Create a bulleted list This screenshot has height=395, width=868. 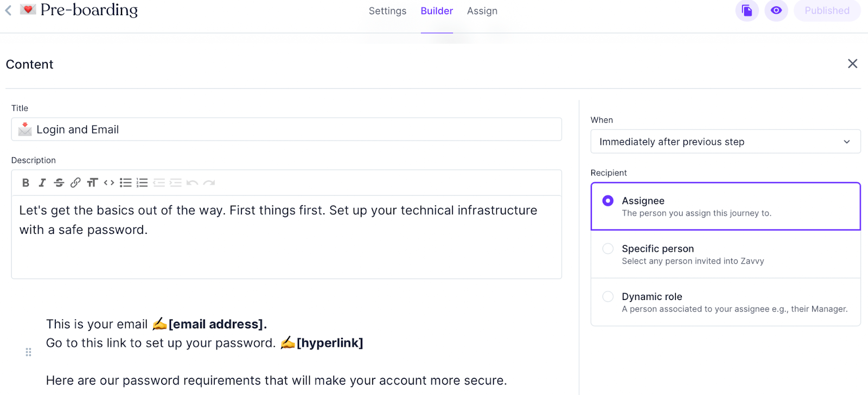point(125,183)
